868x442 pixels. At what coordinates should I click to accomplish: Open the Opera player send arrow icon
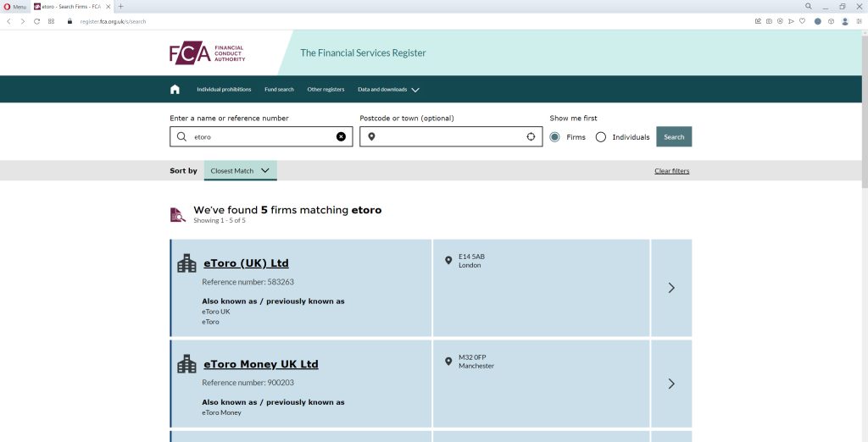[791, 21]
